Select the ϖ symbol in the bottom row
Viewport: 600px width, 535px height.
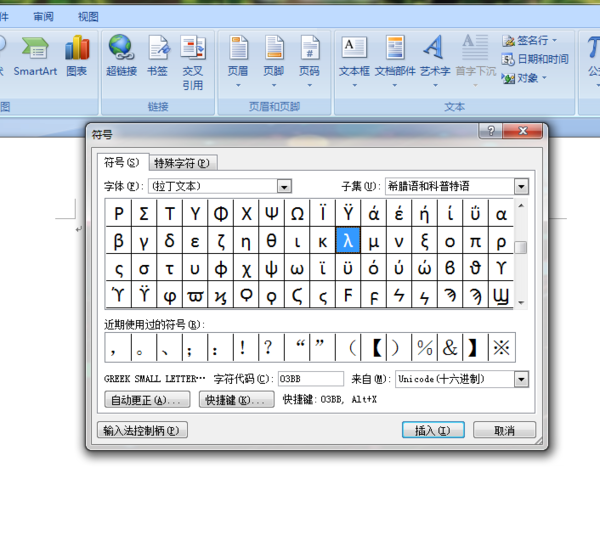tap(195, 295)
